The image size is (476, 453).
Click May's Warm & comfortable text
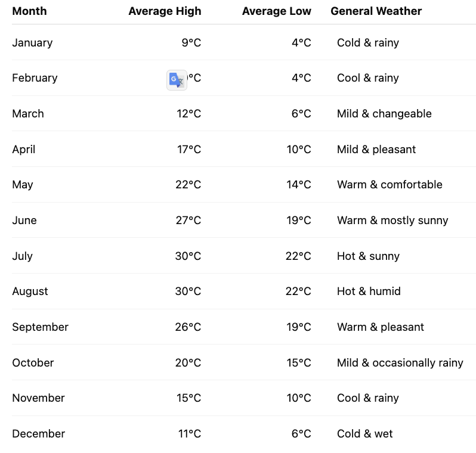coord(390,185)
